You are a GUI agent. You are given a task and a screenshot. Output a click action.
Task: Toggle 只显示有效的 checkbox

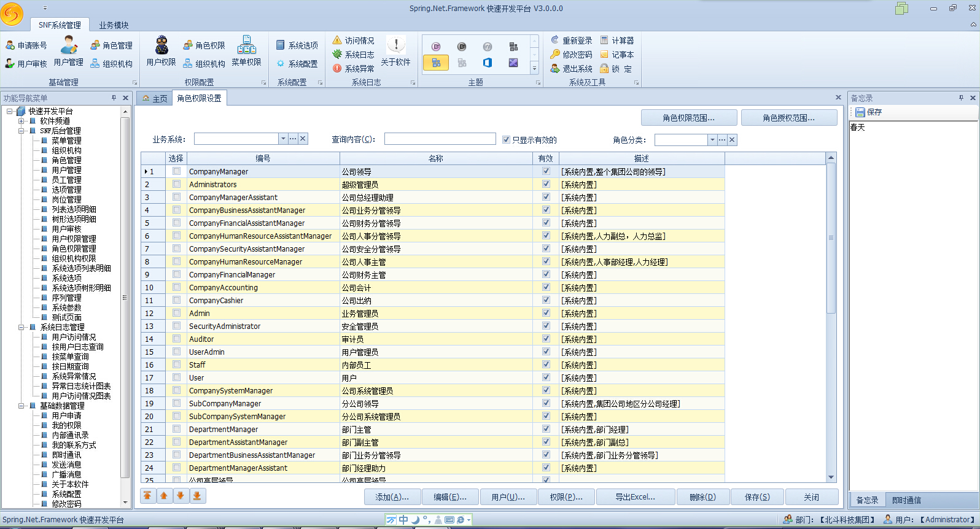506,139
